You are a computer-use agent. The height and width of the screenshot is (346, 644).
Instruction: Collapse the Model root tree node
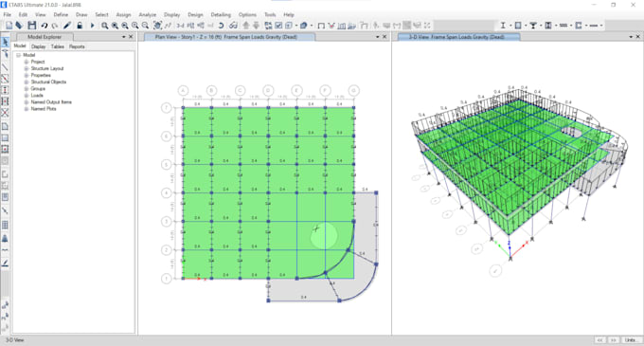19,55
